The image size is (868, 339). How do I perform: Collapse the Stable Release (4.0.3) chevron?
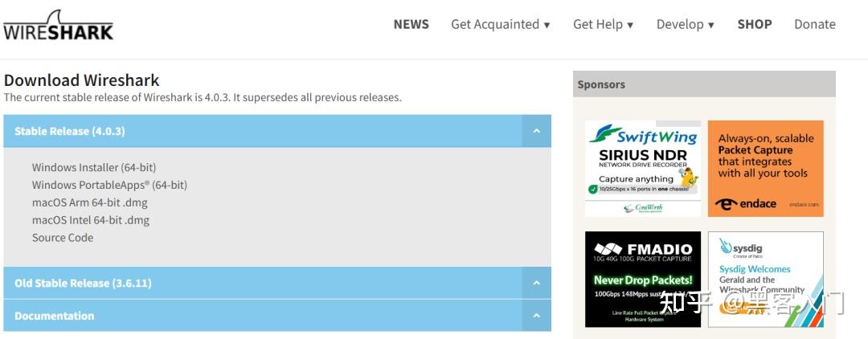[x=536, y=131]
